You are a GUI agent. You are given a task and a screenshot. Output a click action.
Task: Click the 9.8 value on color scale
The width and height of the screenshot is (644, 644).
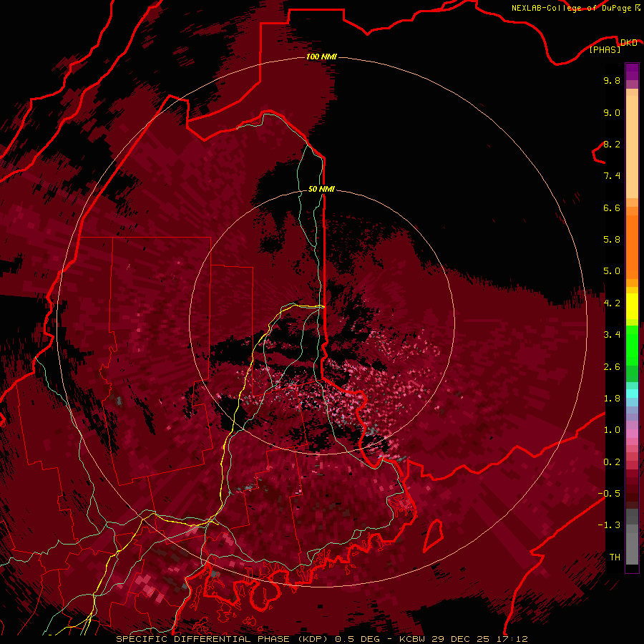coord(612,80)
